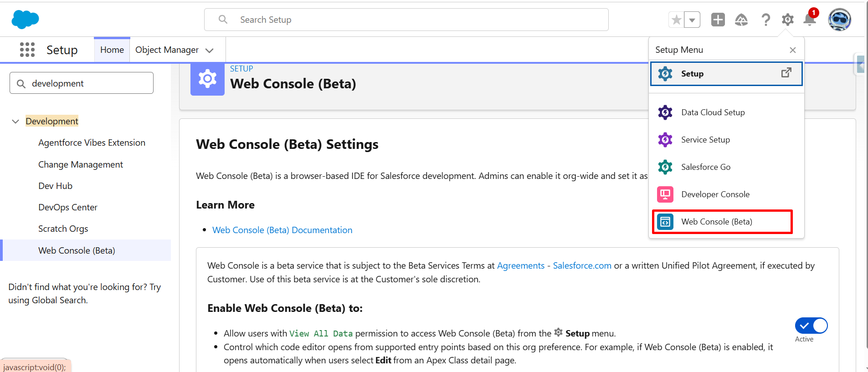868x372 pixels.
Task: Toggle the Active Web Console switch
Action: coord(811,326)
